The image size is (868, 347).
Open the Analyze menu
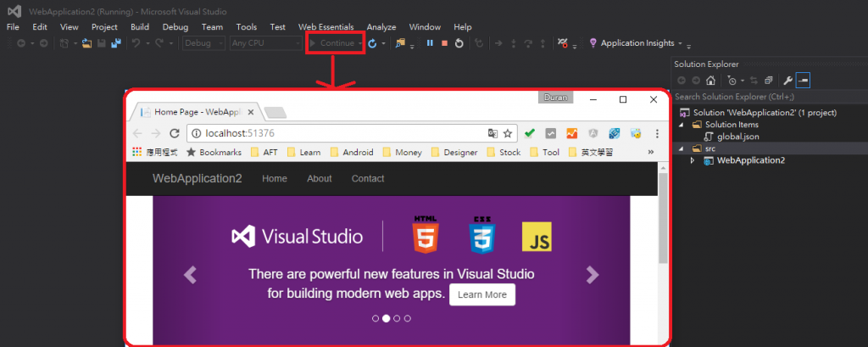[381, 26]
